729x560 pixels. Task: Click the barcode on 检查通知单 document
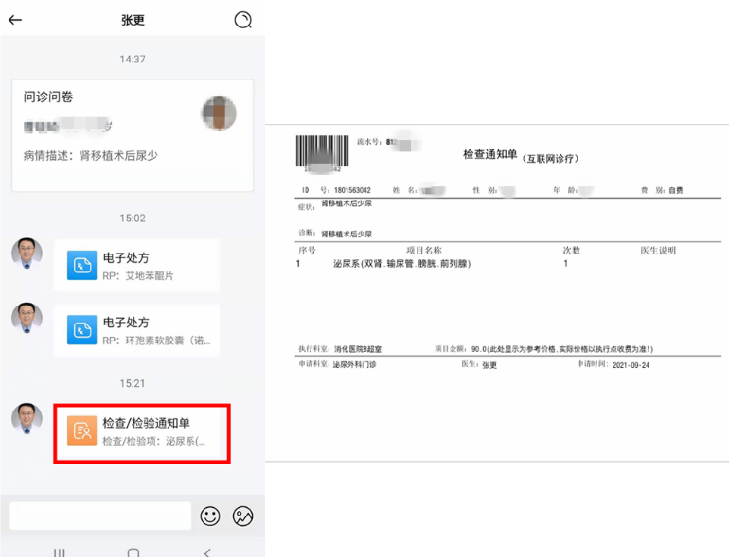click(x=319, y=152)
